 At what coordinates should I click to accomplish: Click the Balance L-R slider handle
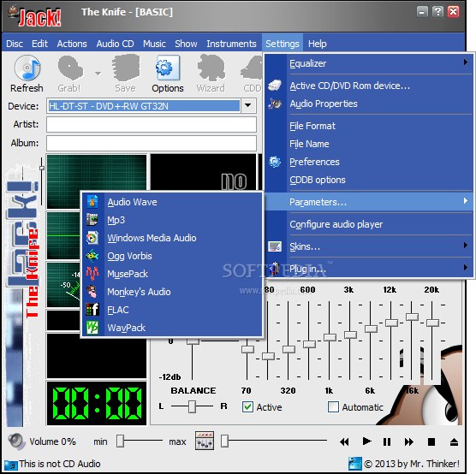click(x=192, y=406)
